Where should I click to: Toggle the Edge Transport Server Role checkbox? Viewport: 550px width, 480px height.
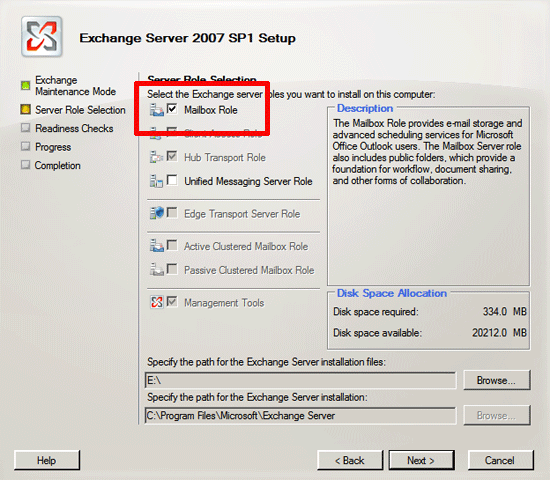[172, 212]
